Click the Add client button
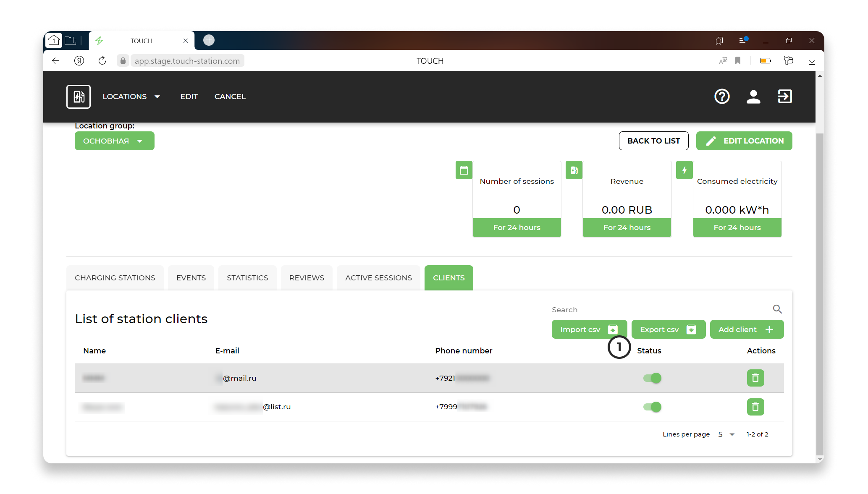Image resolution: width=868 pixels, height=494 pixels. click(x=747, y=329)
